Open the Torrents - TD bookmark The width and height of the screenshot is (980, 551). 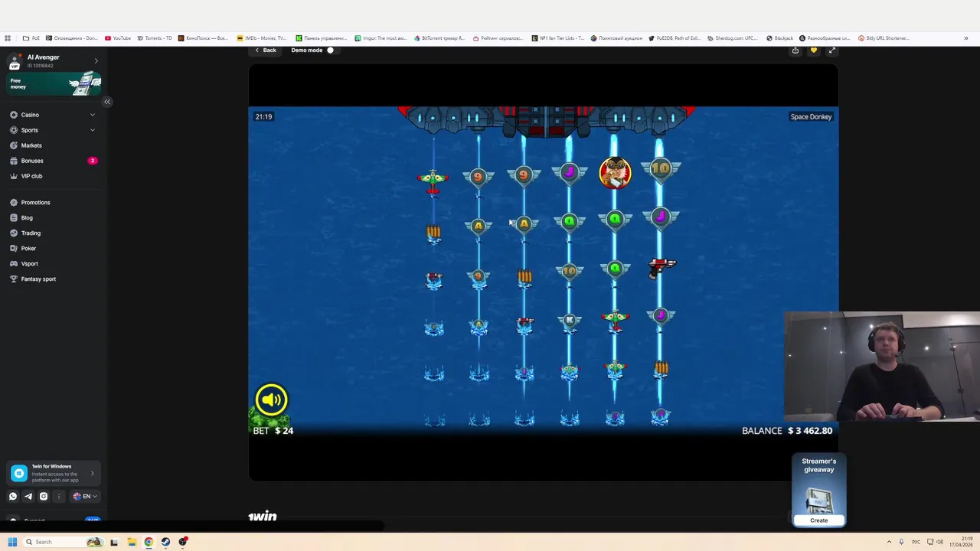(x=155, y=38)
